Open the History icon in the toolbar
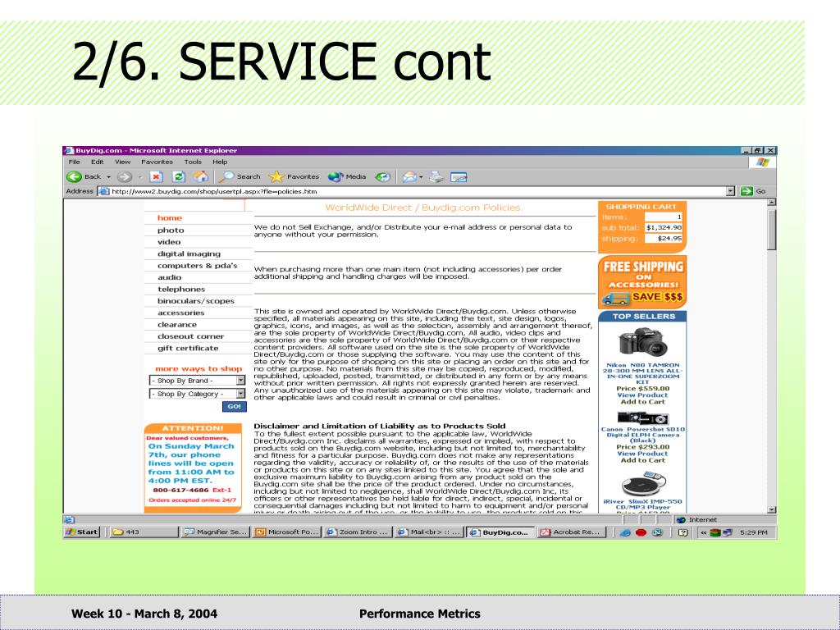 [382, 177]
